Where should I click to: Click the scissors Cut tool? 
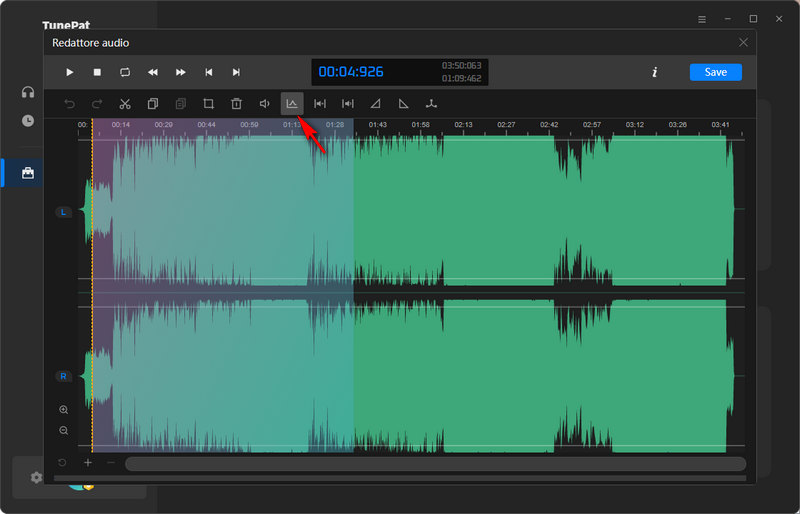pos(125,103)
